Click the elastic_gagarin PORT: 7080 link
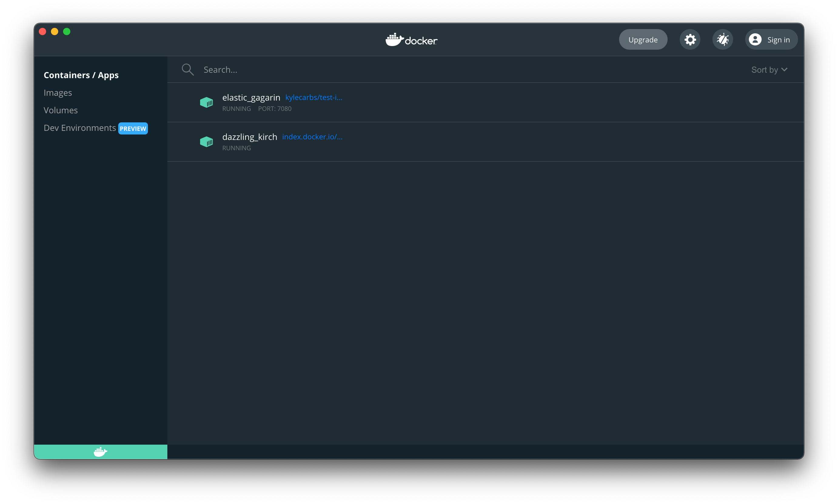838x504 pixels. coord(275,108)
